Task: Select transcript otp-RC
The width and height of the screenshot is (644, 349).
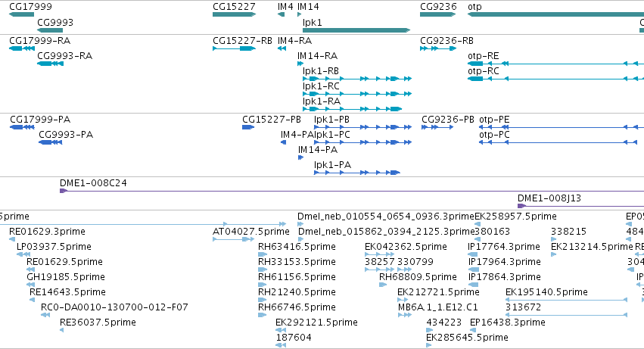Action: [484, 71]
